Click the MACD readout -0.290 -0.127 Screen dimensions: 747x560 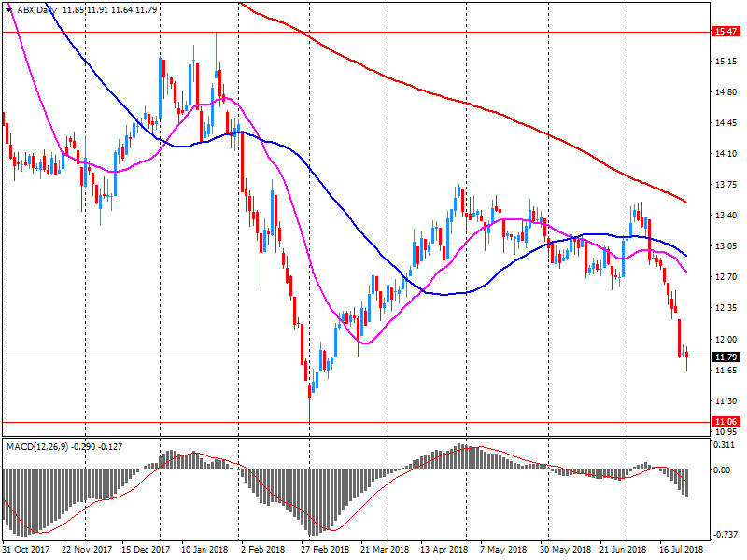coord(97,447)
